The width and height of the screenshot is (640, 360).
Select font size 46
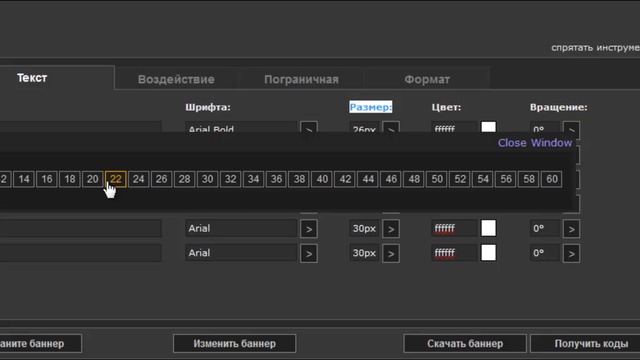click(391, 179)
